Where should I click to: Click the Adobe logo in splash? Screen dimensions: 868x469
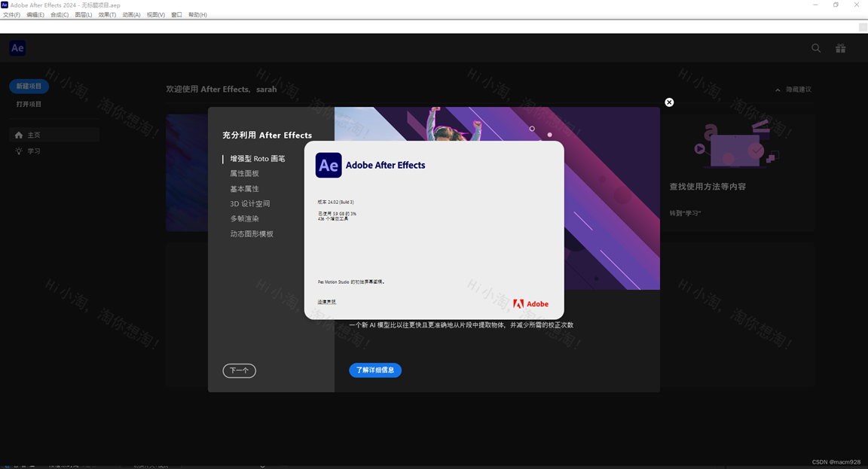coord(530,303)
